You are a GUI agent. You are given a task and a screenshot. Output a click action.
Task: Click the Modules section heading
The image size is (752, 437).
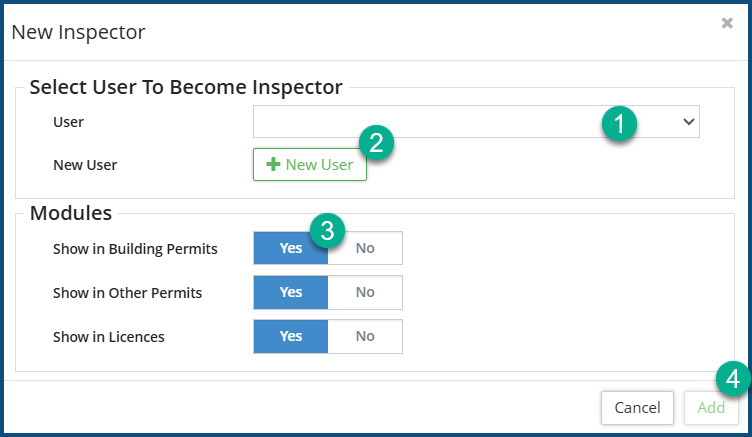click(71, 212)
